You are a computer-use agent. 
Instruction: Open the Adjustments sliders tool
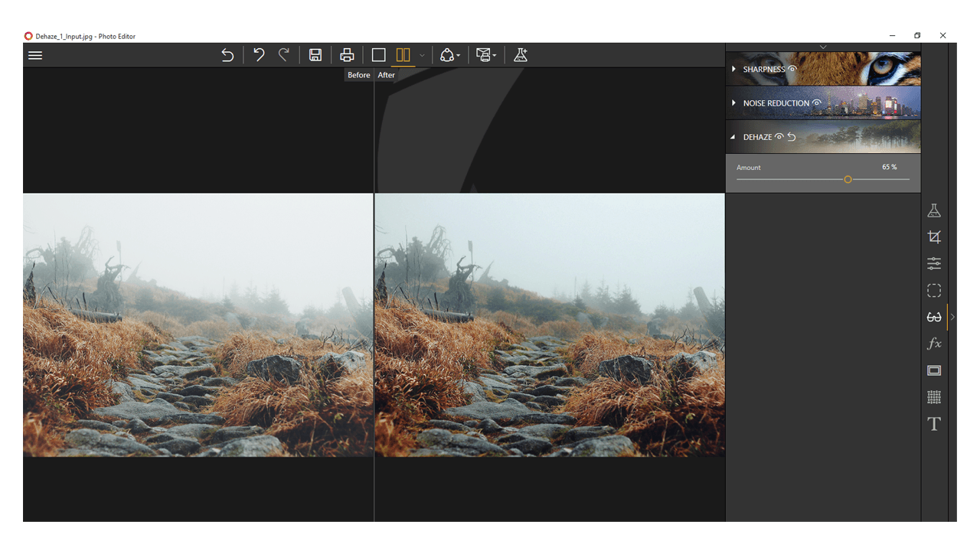pyautogui.click(x=933, y=263)
